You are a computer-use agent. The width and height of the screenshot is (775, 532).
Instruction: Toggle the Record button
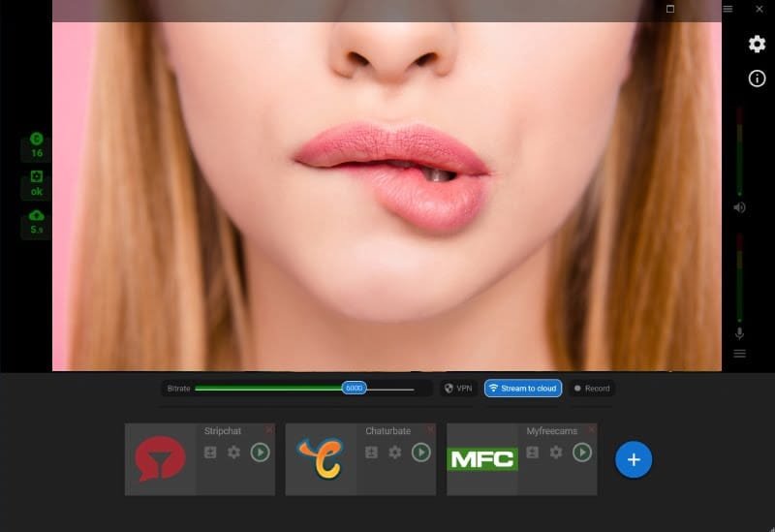tap(591, 389)
